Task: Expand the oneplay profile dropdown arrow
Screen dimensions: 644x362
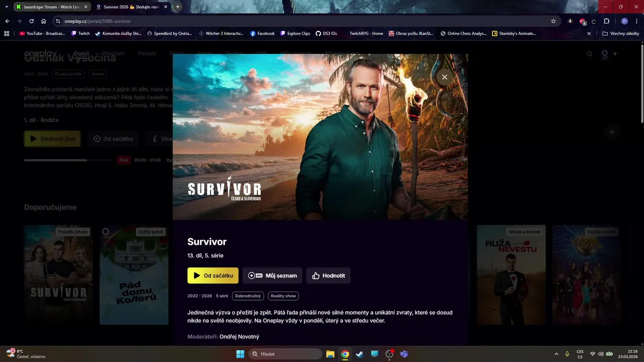Action: [615, 54]
